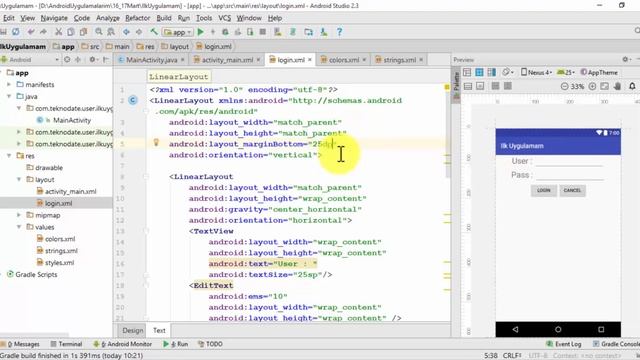
Task: Zoom in the layout preview
Action: [592, 86]
